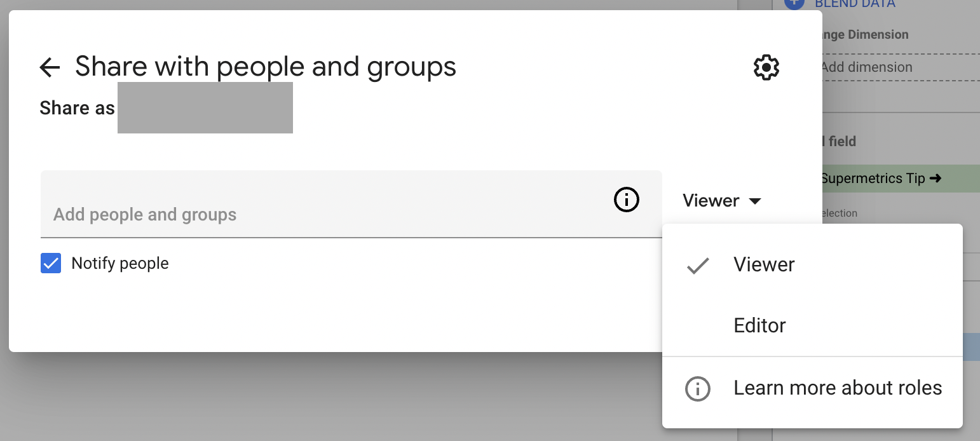The width and height of the screenshot is (980, 441).
Task: Click the checkmark next to Viewer role
Action: coord(697,265)
